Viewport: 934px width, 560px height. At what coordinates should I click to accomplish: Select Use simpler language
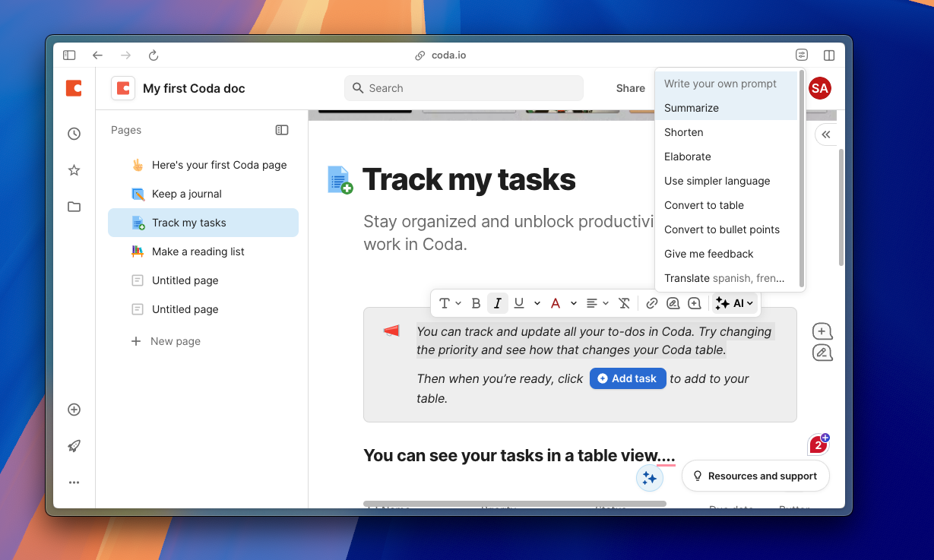(x=727, y=181)
